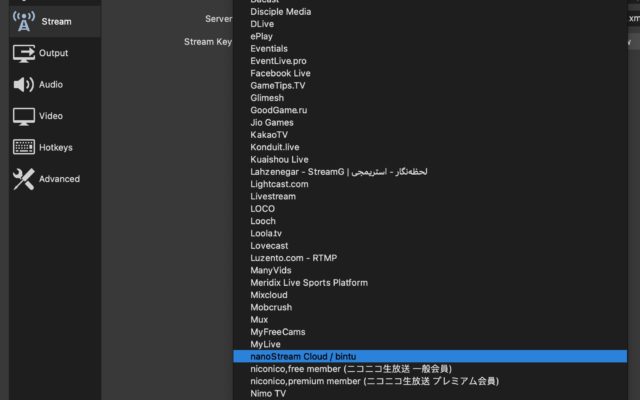Screen dimensions: 640x400
Task: Click the Output settings icon
Action: (24, 53)
